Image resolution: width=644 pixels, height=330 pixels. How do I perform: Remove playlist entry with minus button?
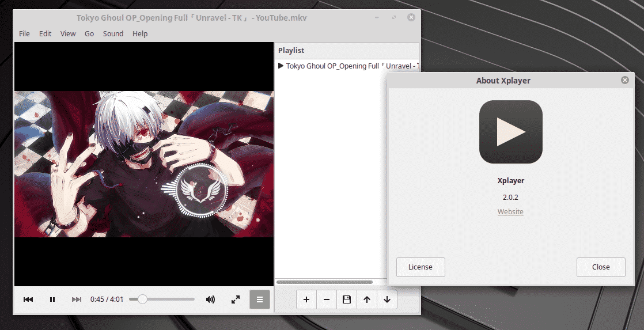[x=327, y=299]
